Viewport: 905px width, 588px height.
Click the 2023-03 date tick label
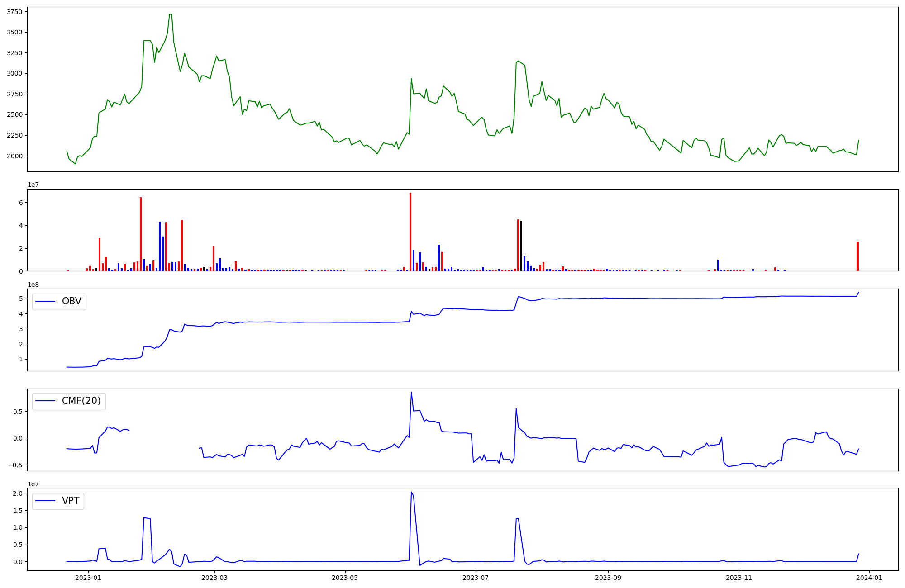click(214, 578)
